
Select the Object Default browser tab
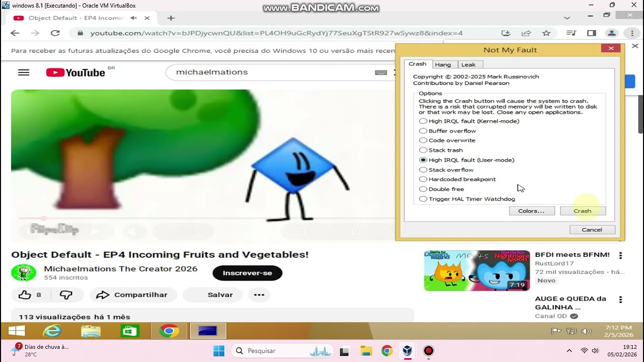(82, 18)
